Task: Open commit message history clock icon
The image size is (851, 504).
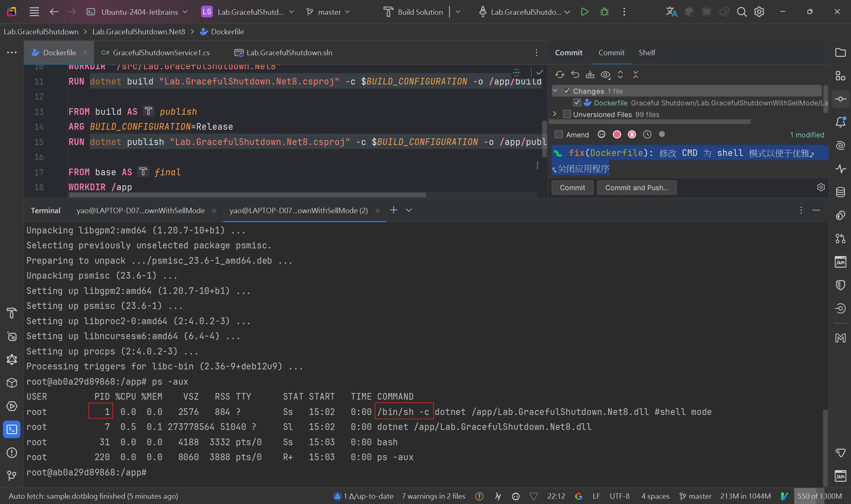Action: tap(647, 134)
